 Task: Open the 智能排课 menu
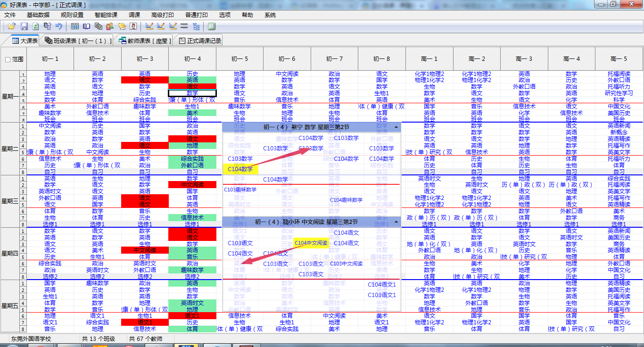pyautogui.click(x=106, y=15)
